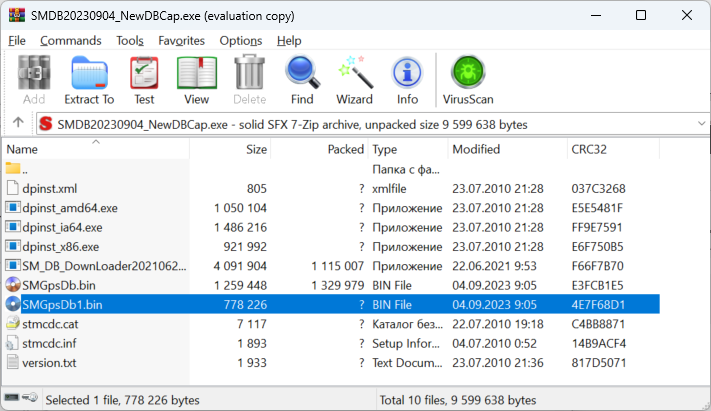Open the Options menu

241,40
